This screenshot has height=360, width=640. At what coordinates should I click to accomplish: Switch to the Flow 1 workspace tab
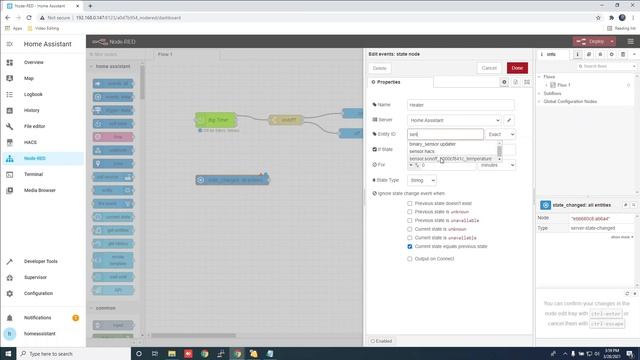[x=186, y=54]
